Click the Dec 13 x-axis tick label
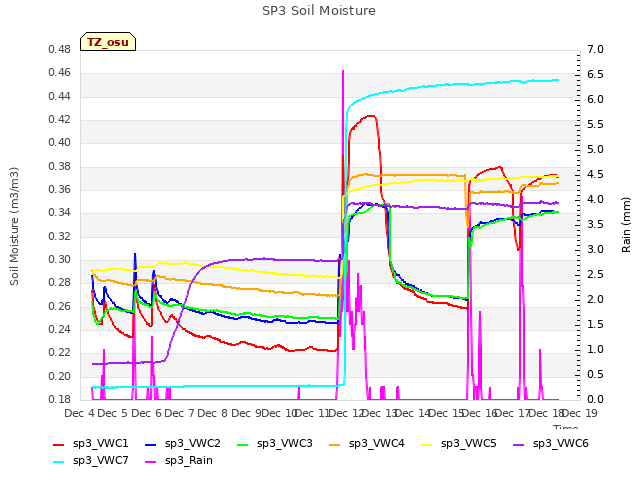The image size is (640, 480). click(x=379, y=413)
